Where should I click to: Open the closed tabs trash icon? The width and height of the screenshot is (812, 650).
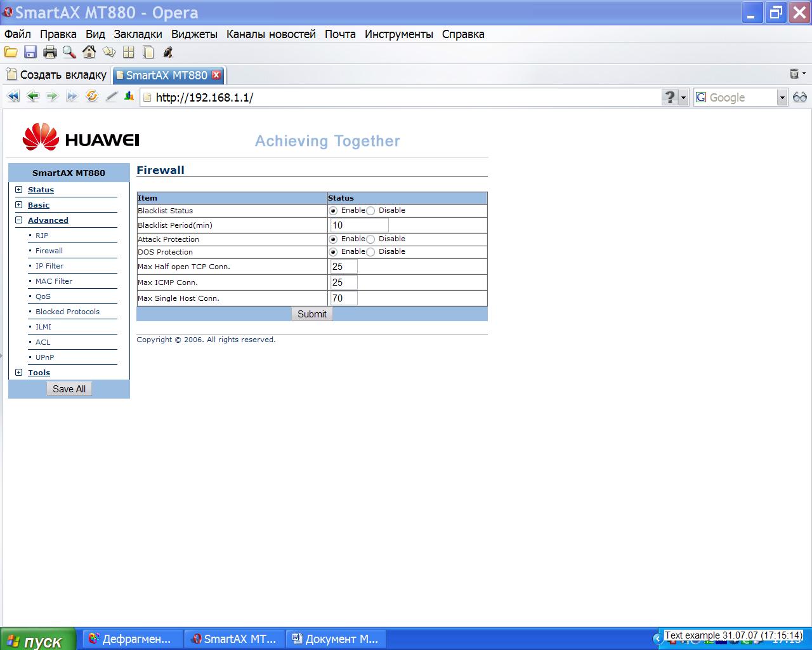point(794,74)
